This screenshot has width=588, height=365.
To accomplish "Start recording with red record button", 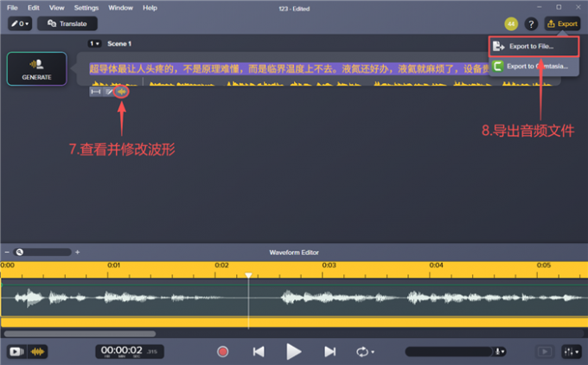I will click(x=223, y=351).
